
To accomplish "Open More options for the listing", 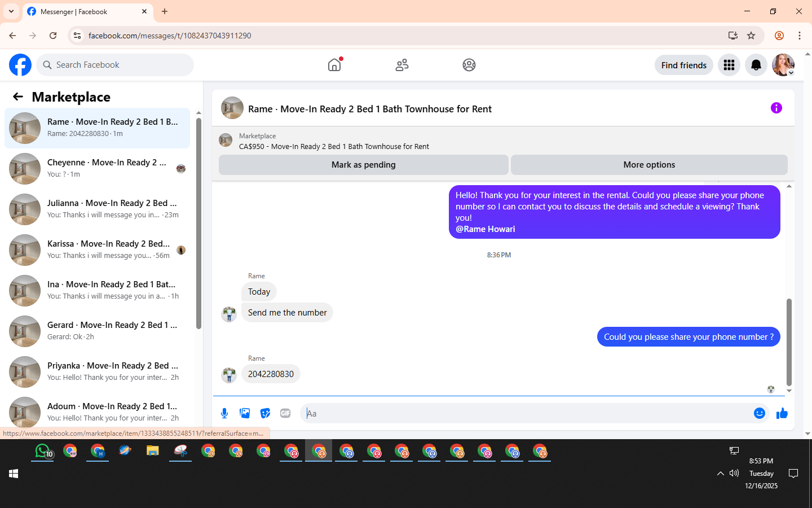I will (649, 165).
